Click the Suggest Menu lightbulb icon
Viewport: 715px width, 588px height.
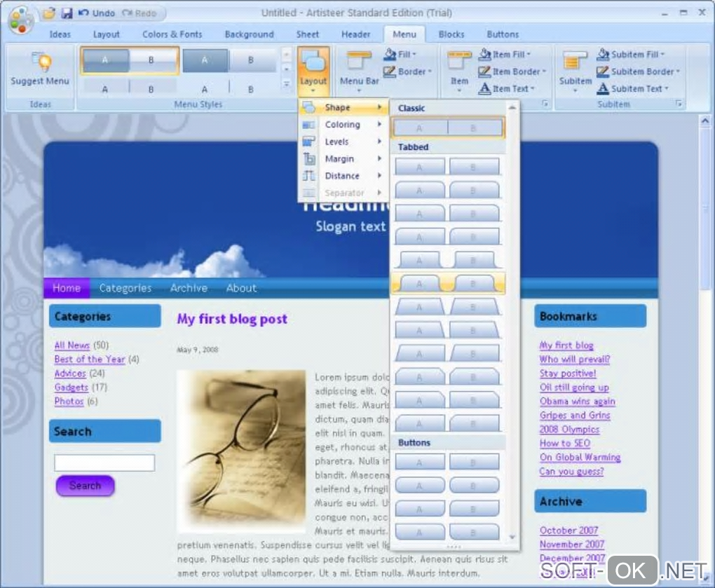(41, 62)
